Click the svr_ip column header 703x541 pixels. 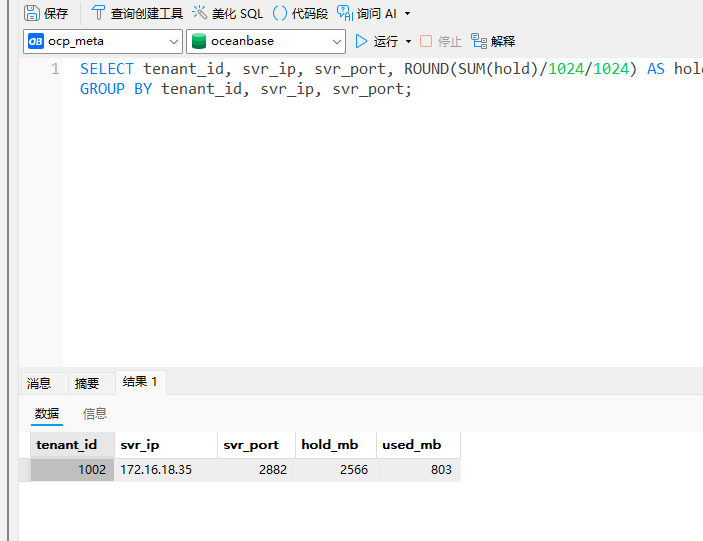pyautogui.click(x=140, y=445)
